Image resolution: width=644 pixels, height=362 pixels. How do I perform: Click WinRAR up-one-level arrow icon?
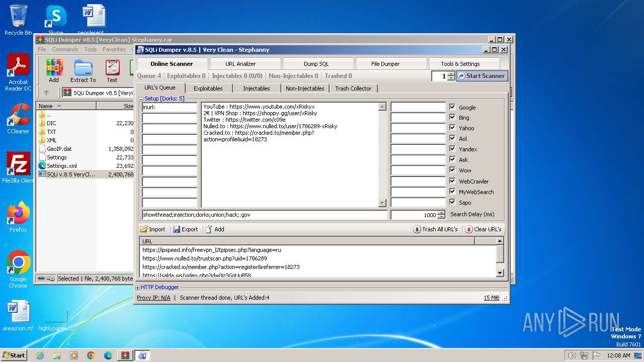click(x=46, y=93)
